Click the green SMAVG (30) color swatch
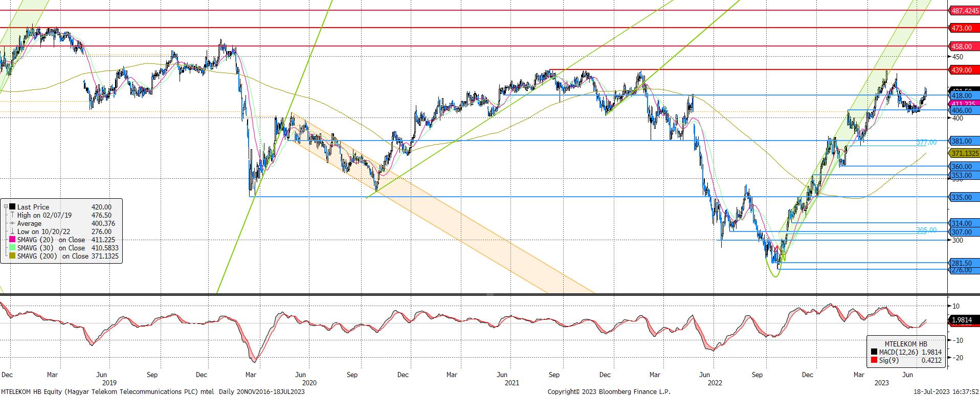 point(12,247)
